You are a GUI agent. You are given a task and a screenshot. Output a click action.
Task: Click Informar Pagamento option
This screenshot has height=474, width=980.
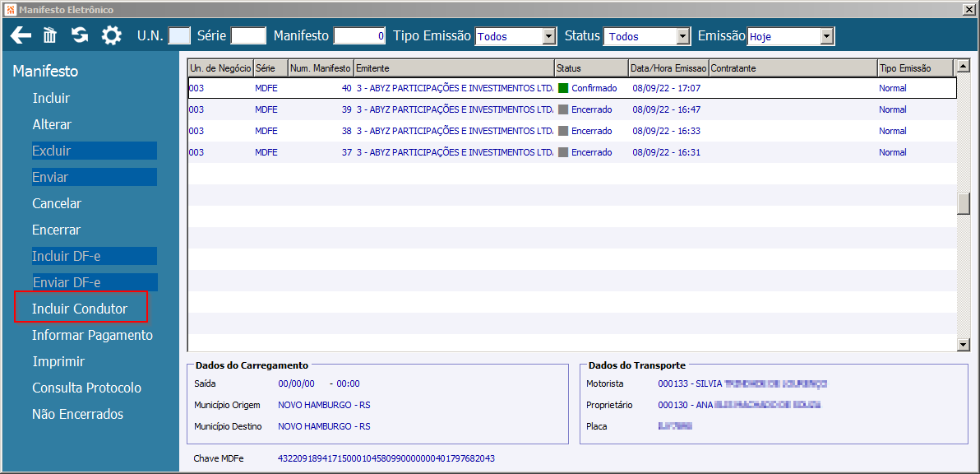coord(93,335)
